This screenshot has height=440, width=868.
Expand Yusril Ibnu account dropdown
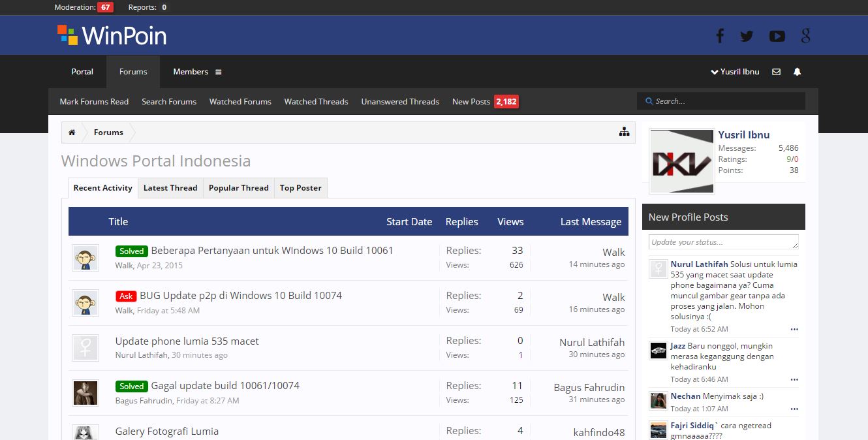(x=735, y=72)
